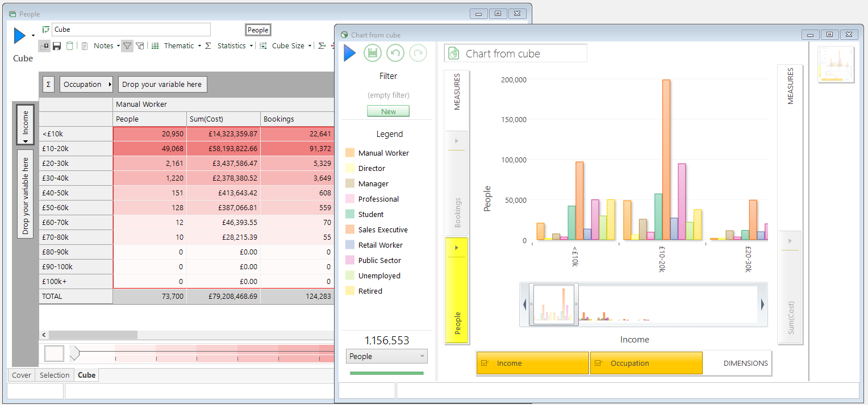Click the chart thumbnail in right panel

tap(836, 65)
